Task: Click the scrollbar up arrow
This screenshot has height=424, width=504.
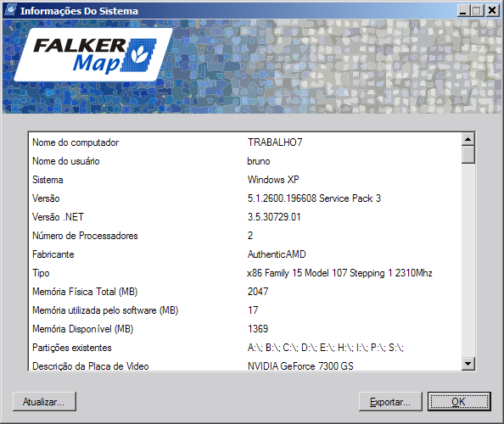Action: click(x=468, y=139)
